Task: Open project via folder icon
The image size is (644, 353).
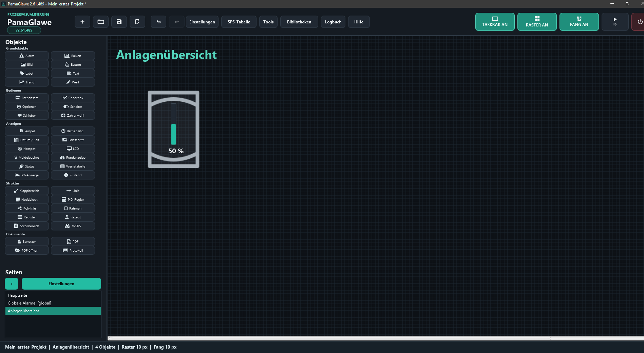Action: pos(101,22)
